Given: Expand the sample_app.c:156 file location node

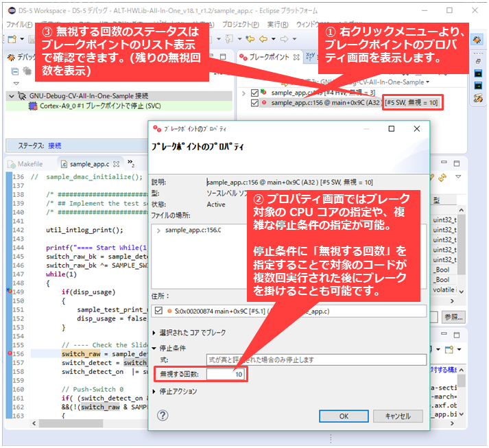Looking at the screenshot, I should pyautogui.click(x=158, y=231).
